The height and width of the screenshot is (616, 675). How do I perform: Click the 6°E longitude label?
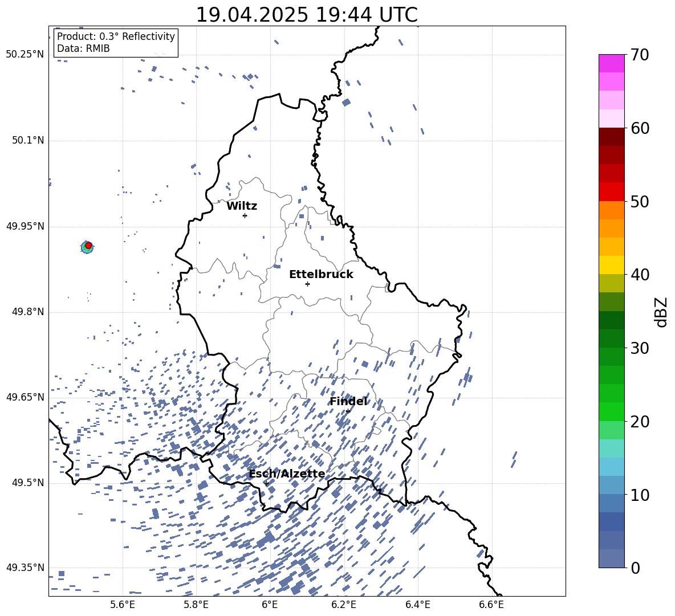click(270, 605)
